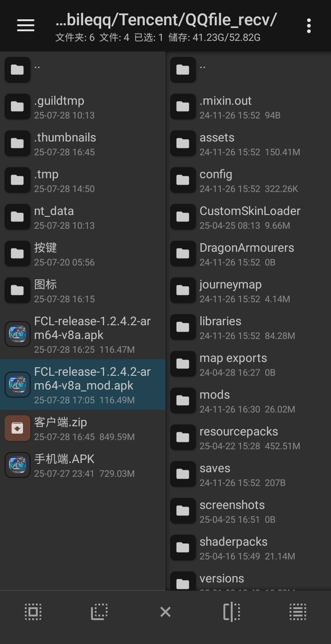Tap the QQfile_recv path title
331x644 pixels.
tap(166, 20)
